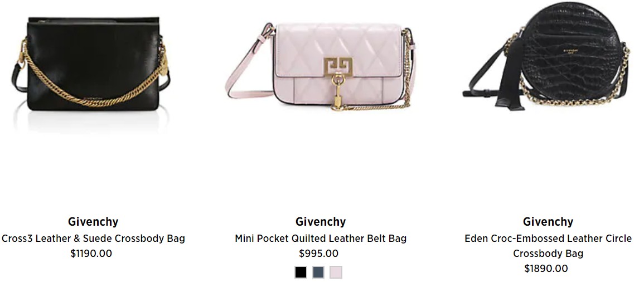Screen dimensions: 644x282
Task: Click Eden Croc-Embossed Leather Circle Crossbody Bag title
Action: coord(548,245)
